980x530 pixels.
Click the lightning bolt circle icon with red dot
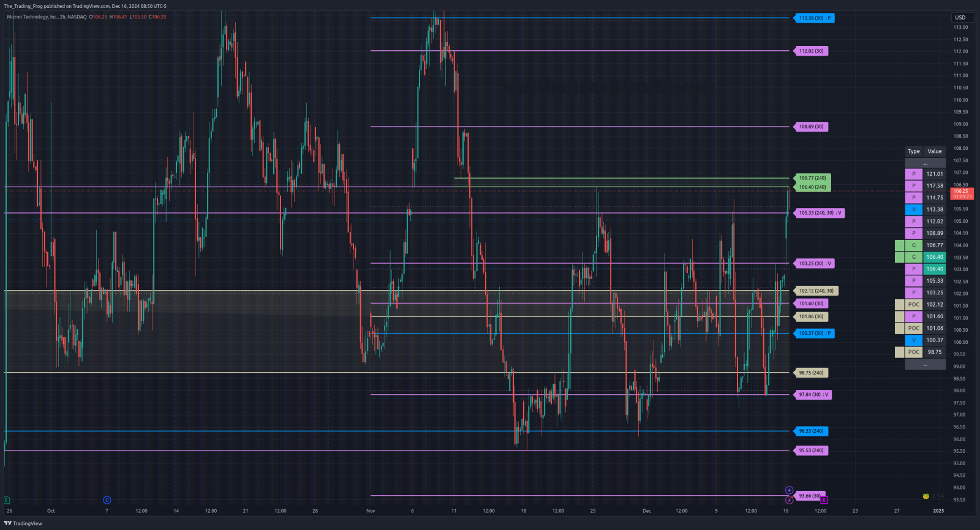click(790, 500)
